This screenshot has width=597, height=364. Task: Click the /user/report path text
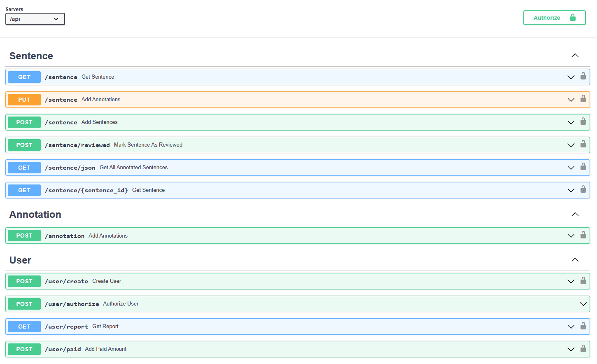tap(66, 327)
